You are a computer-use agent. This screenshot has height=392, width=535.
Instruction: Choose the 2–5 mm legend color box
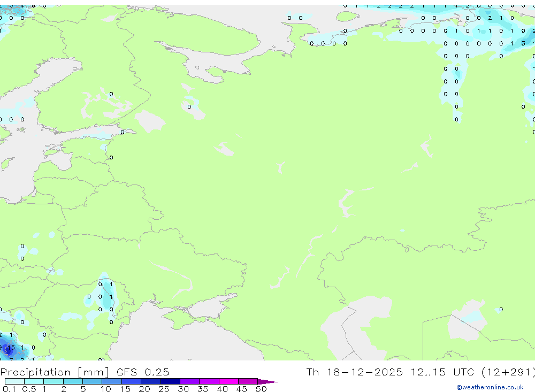click(x=73, y=381)
